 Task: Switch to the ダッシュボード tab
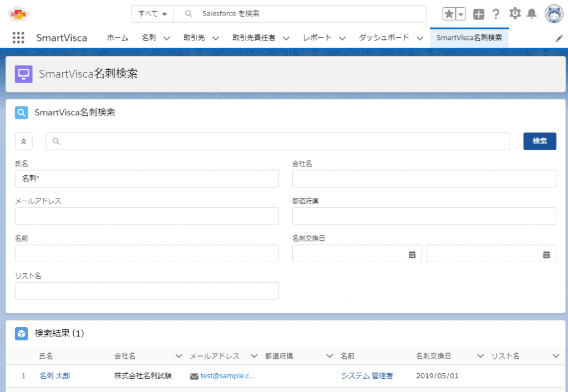point(384,38)
